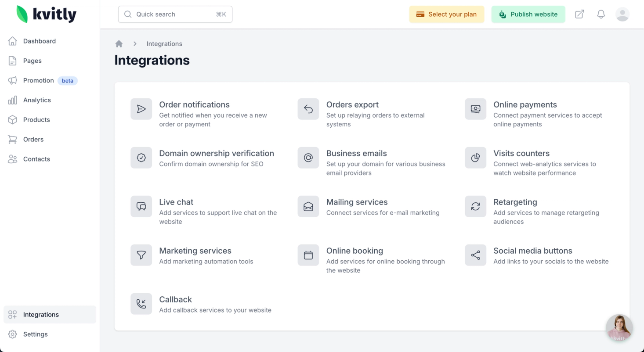The image size is (644, 352).
Task: Navigate to Settings in the sidebar
Action: pyautogui.click(x=35, y=334)
